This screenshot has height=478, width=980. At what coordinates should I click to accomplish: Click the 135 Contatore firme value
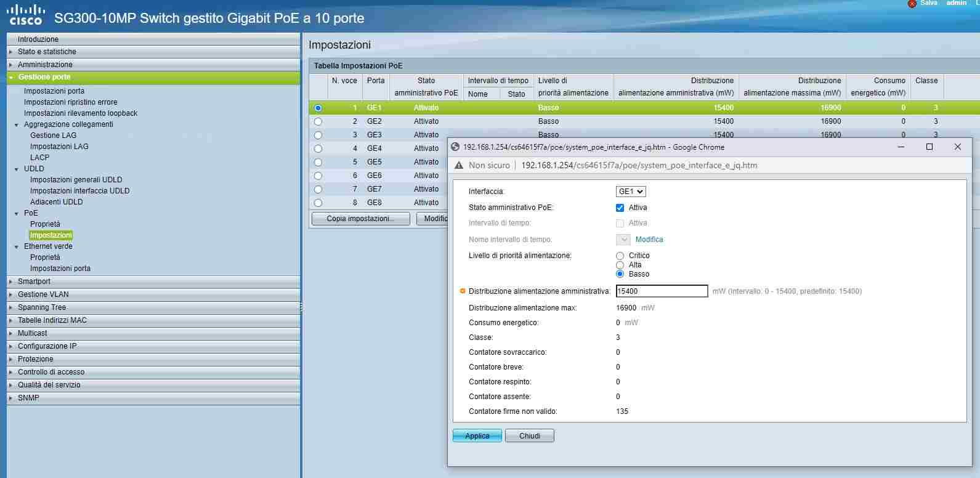tap(622, 411)
